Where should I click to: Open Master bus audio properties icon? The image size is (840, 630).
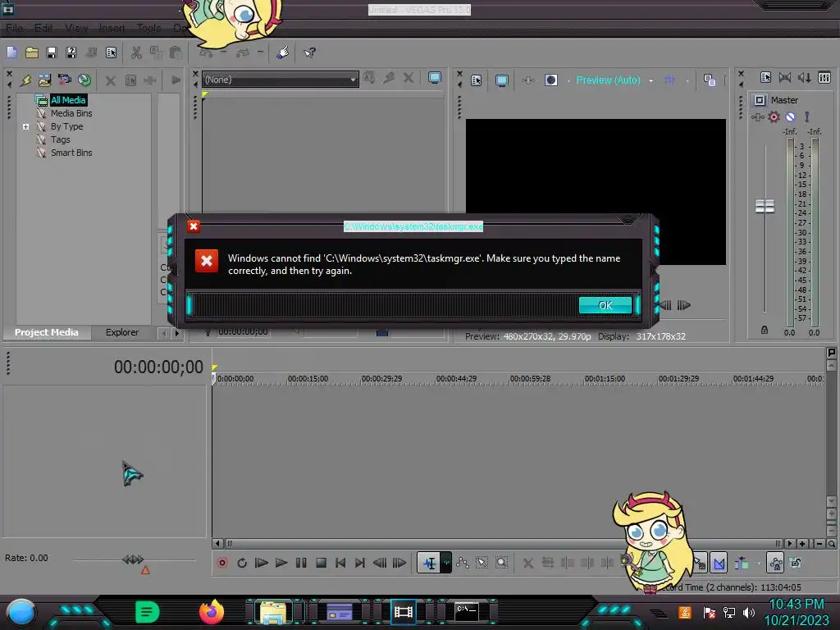(765, 78)
